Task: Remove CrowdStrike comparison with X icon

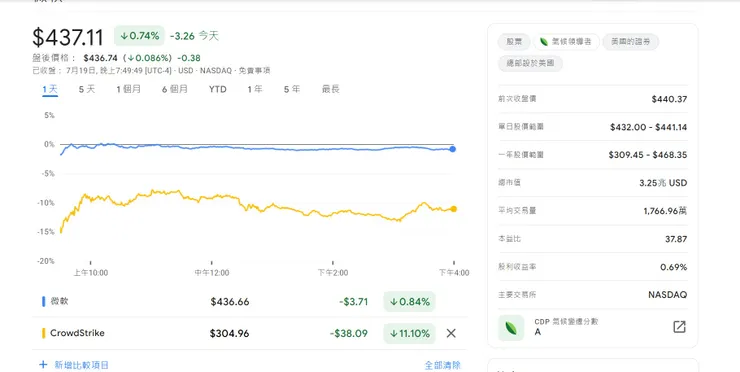Action: pyautogui.click(x=451, y=333)
